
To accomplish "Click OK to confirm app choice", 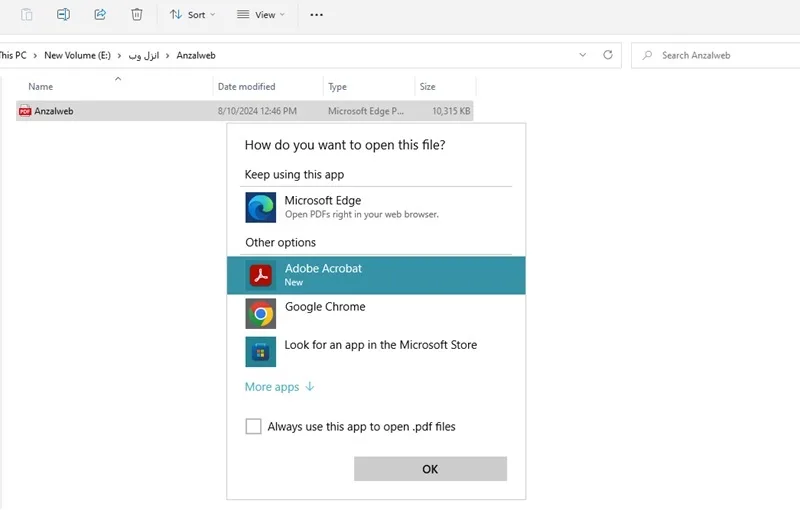I will (430, 469).
